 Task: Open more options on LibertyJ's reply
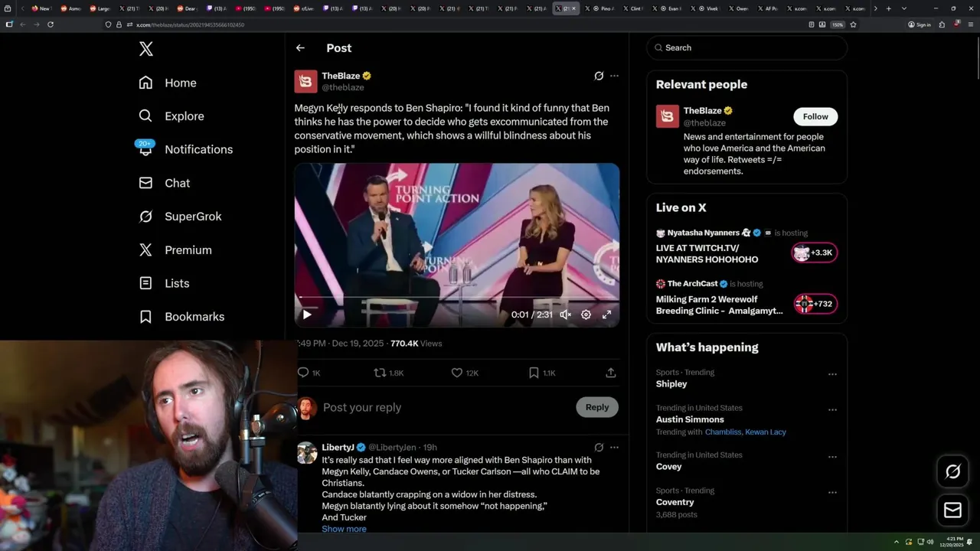coord(614,447)
